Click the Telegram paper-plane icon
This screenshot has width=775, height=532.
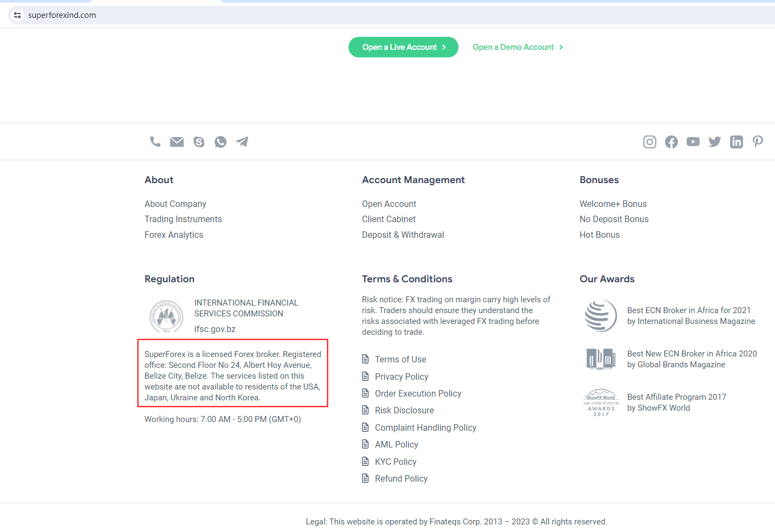pos(242,142)
